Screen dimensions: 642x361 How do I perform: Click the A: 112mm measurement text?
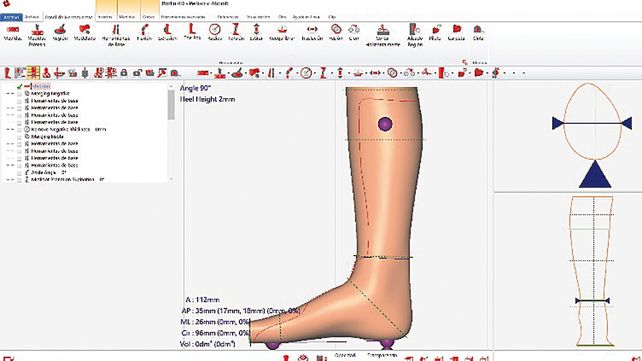[x=203, y=300]
